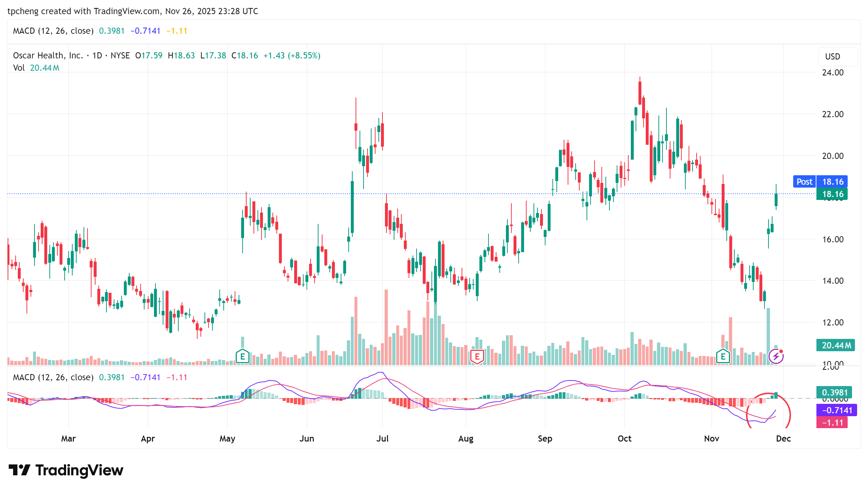
Task: Click the green earnings E marker near November
Action: click(x=723, y=356)
